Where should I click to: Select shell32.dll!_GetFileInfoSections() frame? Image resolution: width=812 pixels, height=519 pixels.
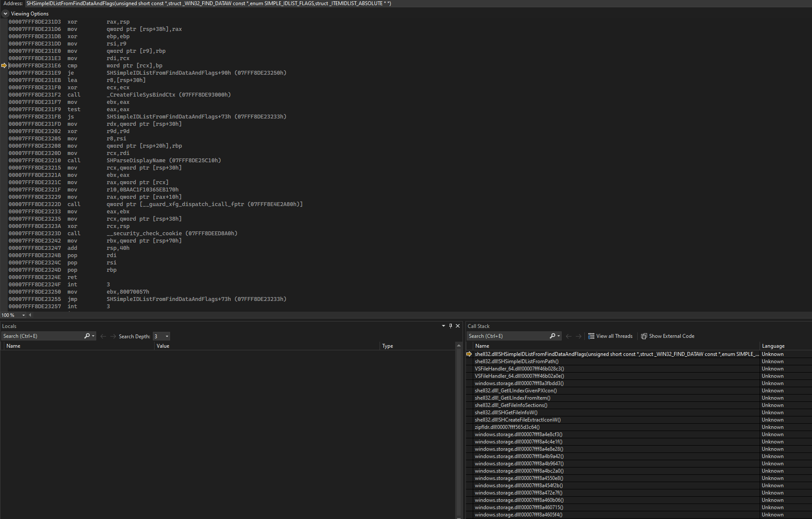coord(511,405)
